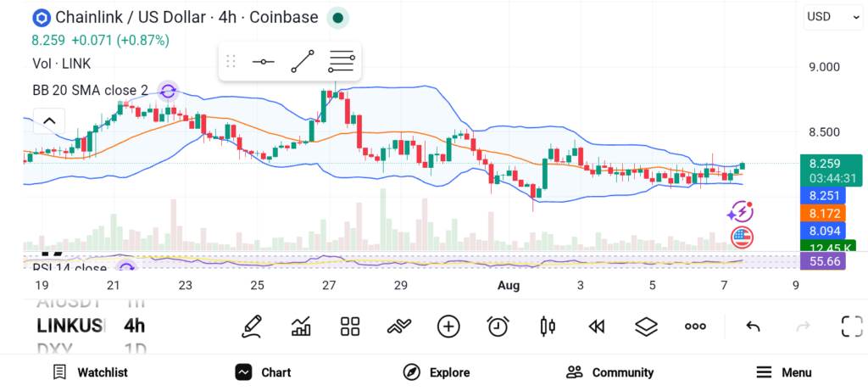
Task: Open the indicators chart icon
Action: click(x=301, y=327)
